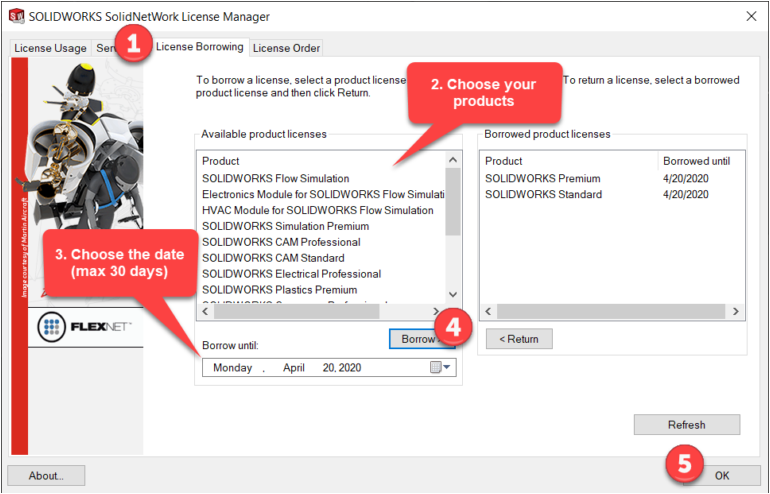
Task: Close the License Manager window
Action: [751, 16]
